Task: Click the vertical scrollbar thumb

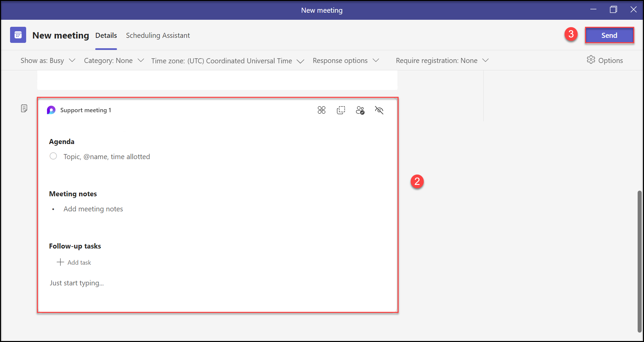Action: (x=639, y=261)
